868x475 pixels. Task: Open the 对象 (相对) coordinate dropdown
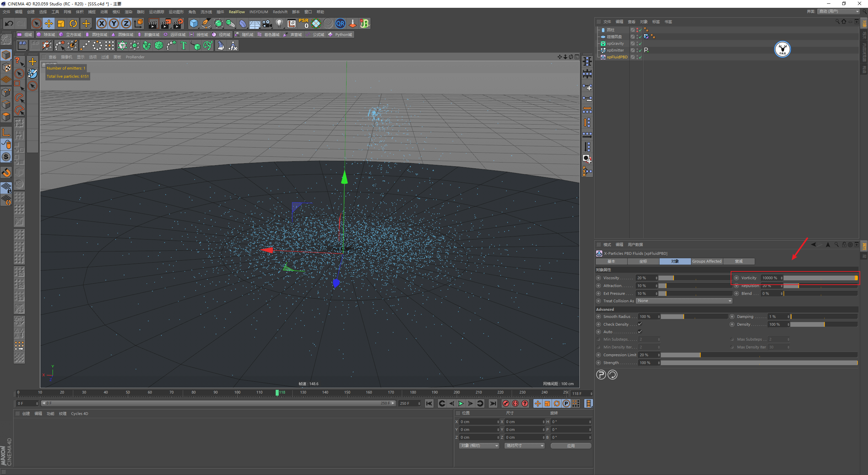[x=479, y=445]
